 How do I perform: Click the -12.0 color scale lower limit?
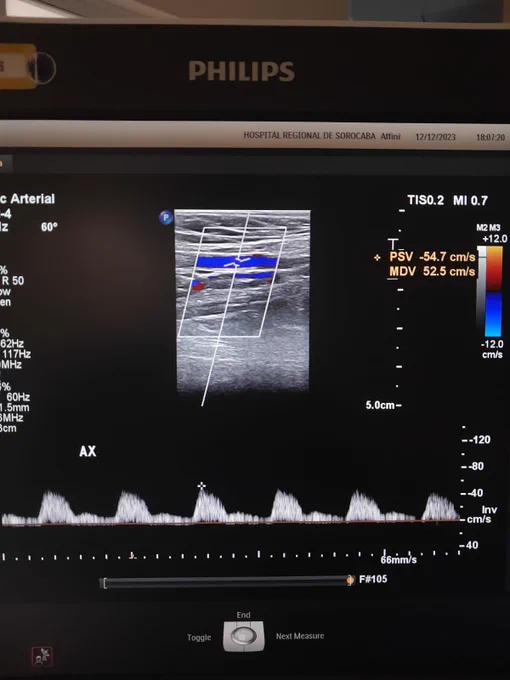(x=492, y=344)
